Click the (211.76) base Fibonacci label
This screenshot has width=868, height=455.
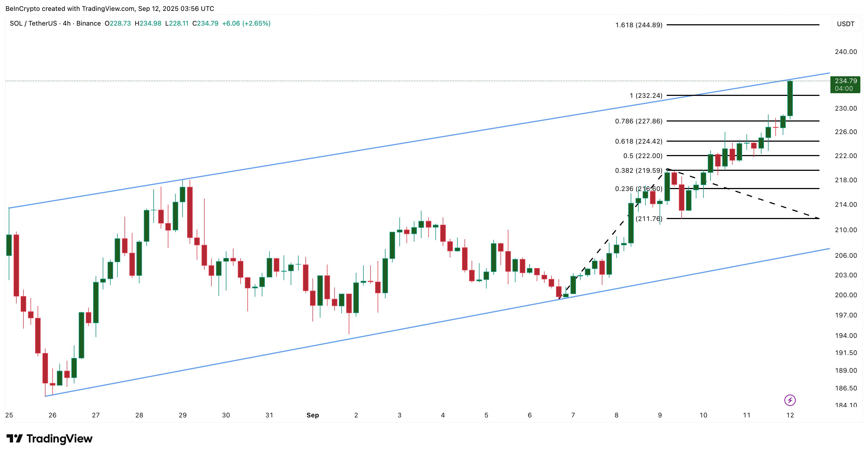[x=649, y=219]
